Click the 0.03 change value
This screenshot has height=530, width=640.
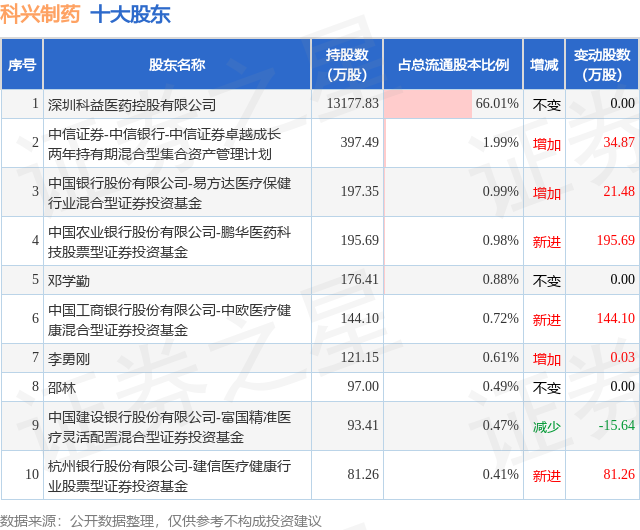(622, 358)
